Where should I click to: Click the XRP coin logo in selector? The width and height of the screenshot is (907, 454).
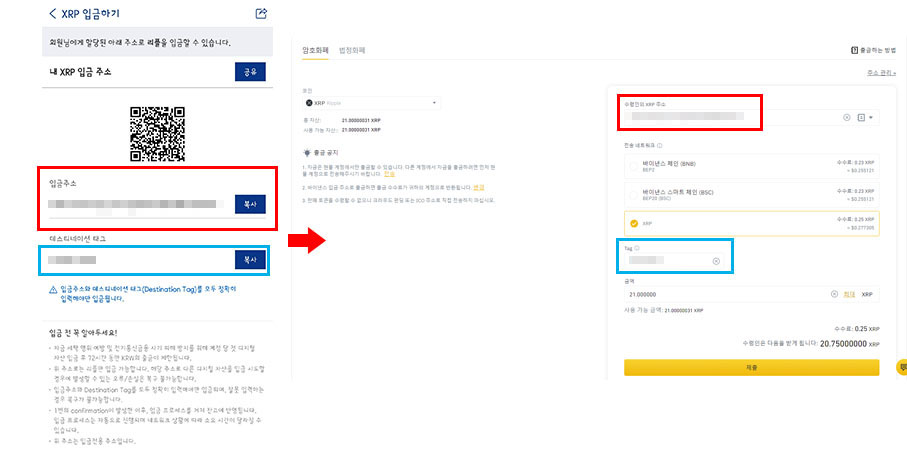click(x=309, y=103)
